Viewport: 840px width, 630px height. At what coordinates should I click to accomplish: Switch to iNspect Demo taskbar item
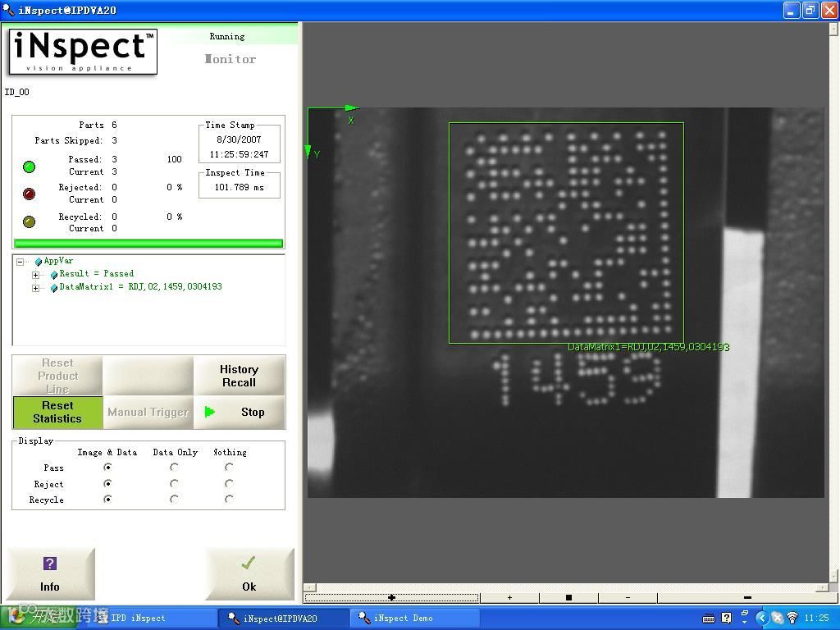(x=415, y=619)
